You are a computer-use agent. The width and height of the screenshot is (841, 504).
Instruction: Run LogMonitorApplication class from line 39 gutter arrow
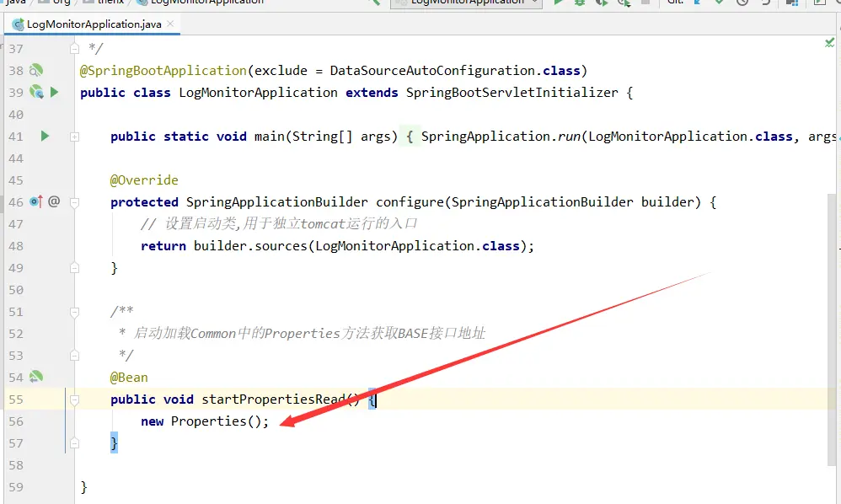coord(54,92)
